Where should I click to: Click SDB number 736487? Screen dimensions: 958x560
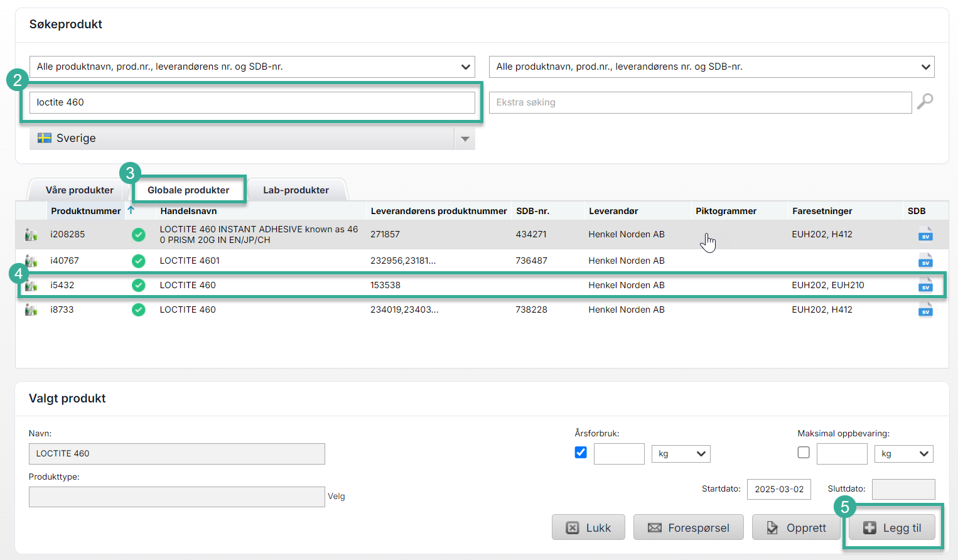pyautogui.click(x=531, y=261)
